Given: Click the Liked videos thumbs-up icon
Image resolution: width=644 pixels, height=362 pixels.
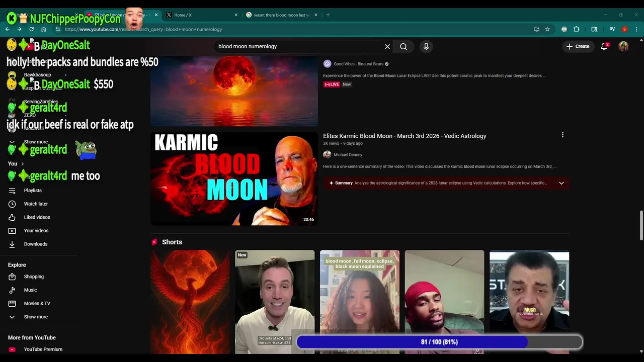Looking at the screenshot, I should coord(12,217).
